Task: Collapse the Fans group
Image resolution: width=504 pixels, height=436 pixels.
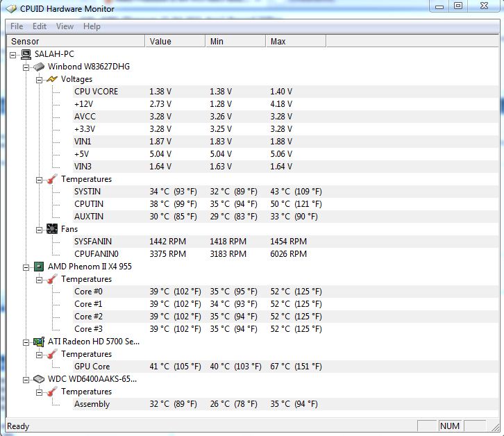Action: pos(39,230)
